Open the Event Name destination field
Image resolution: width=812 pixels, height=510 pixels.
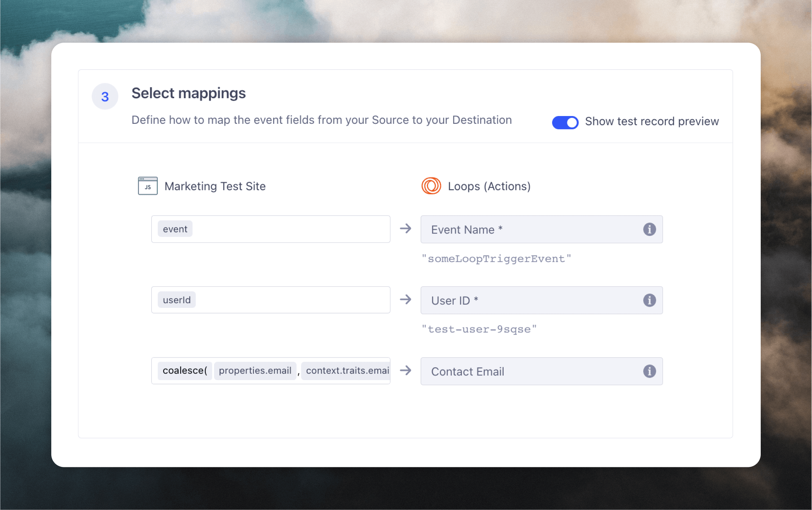click(527, 229)
